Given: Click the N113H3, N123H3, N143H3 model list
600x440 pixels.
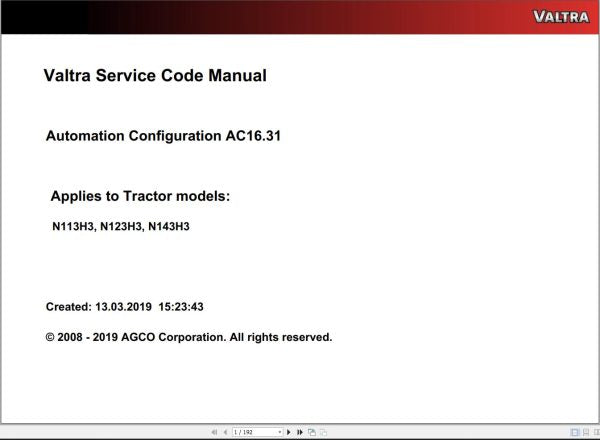Looking at the screenshot, I should click(121, 227).
